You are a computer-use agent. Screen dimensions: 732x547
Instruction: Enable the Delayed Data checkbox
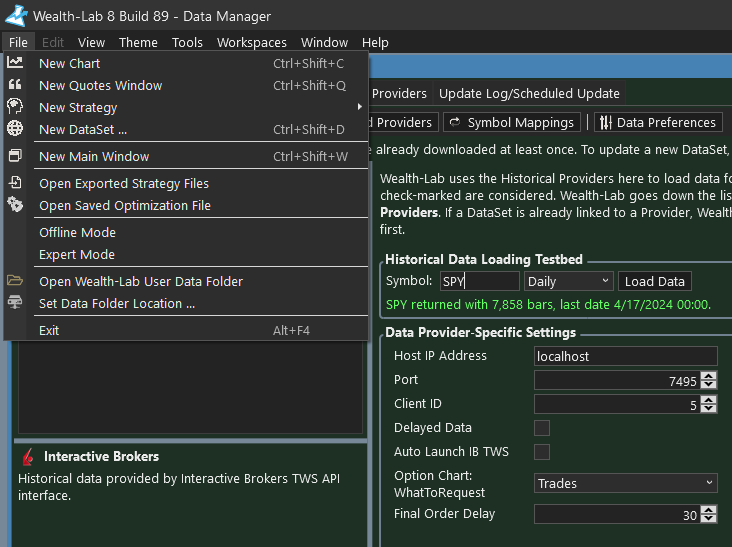click(542, 428)
